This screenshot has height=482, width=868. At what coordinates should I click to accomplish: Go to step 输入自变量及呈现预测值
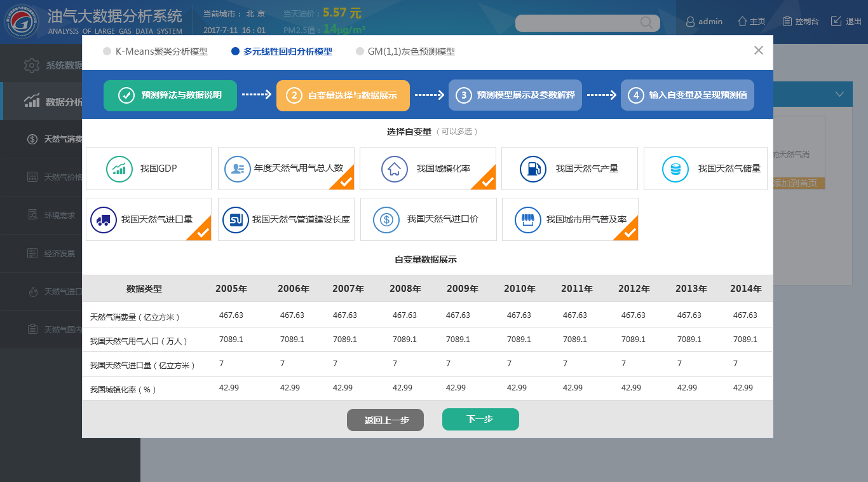click(688, 95)
